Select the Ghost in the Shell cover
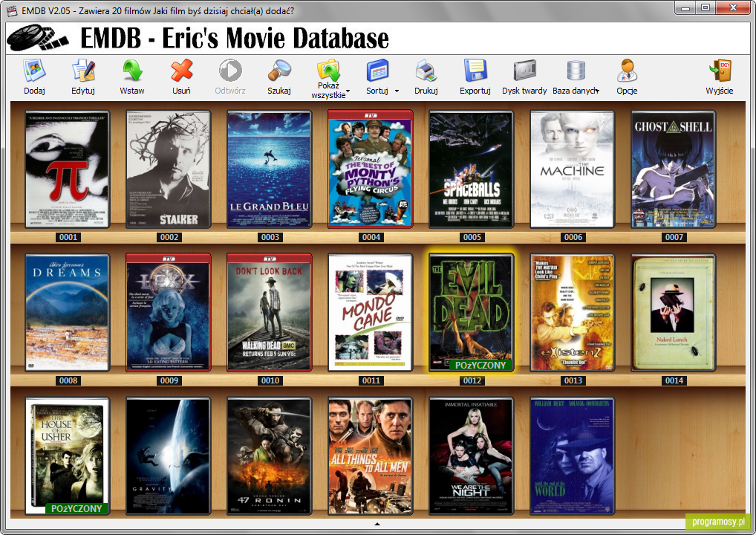Screen dimensions: 756x535 pyautogui.click(x=674, y=169)
